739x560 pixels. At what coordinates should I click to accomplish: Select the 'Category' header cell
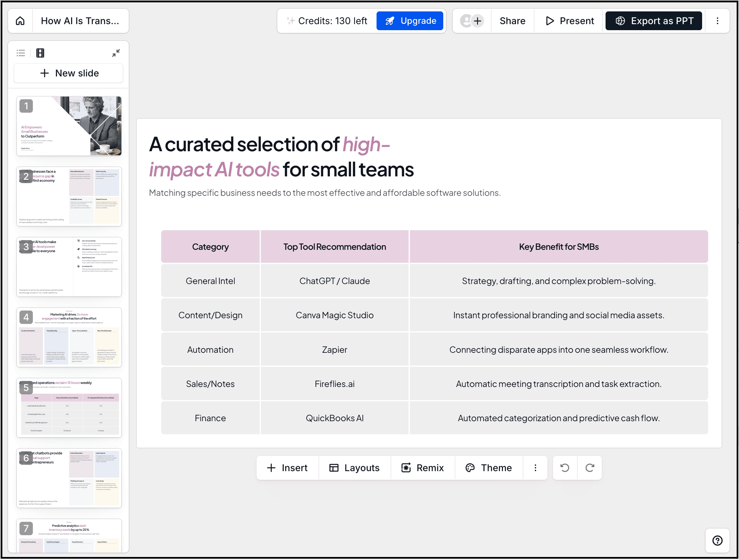click(x=211, y=247)
